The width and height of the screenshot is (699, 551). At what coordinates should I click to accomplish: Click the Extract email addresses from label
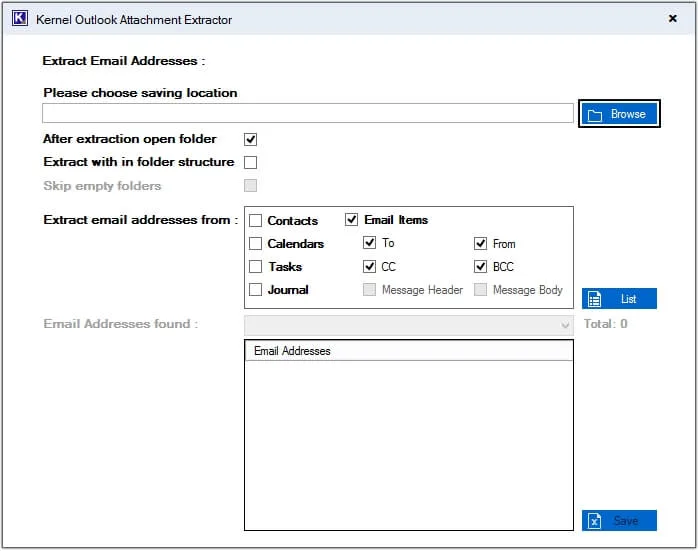pos(141,220)
